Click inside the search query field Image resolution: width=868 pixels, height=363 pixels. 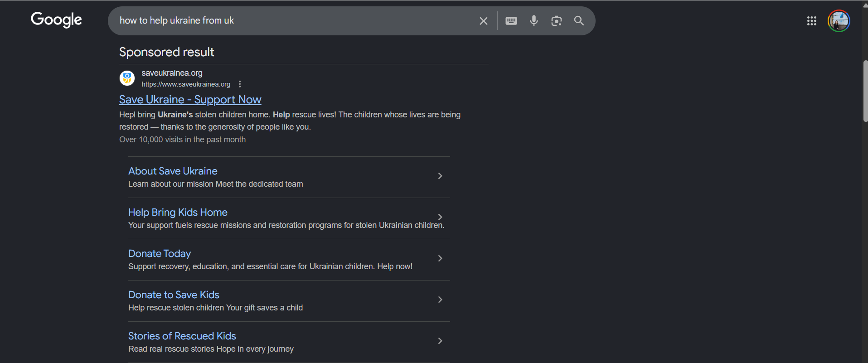(295, 21)
